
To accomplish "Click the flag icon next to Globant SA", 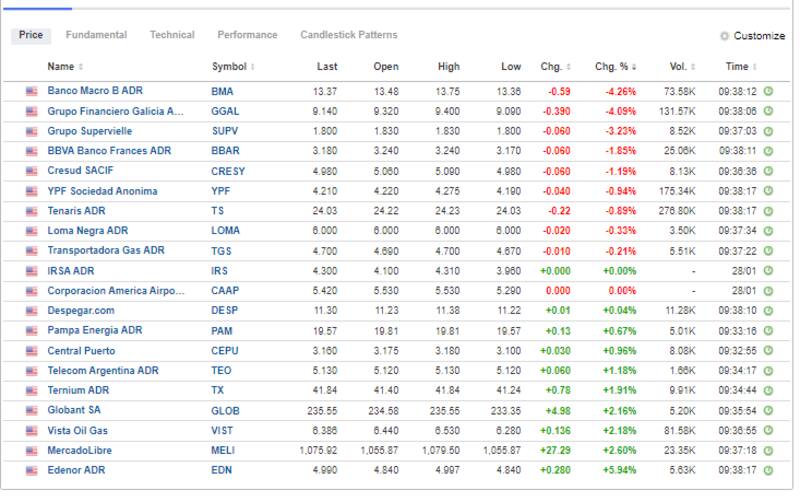I will (32, 411).
